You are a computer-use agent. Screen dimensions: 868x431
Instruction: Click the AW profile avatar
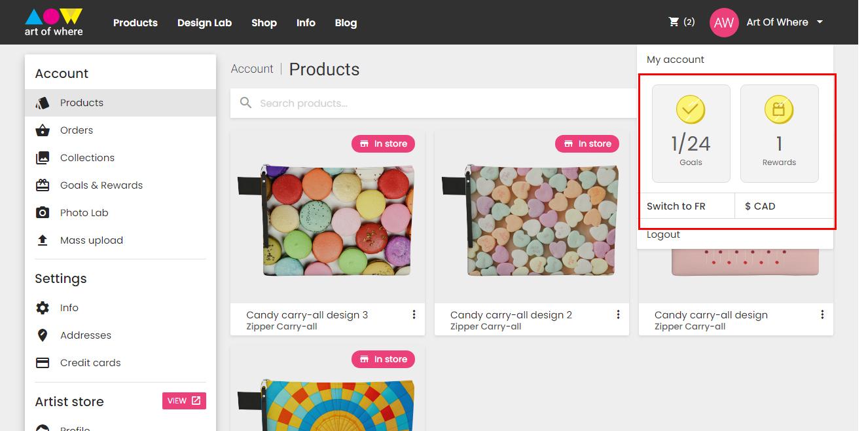coord(724,22)
